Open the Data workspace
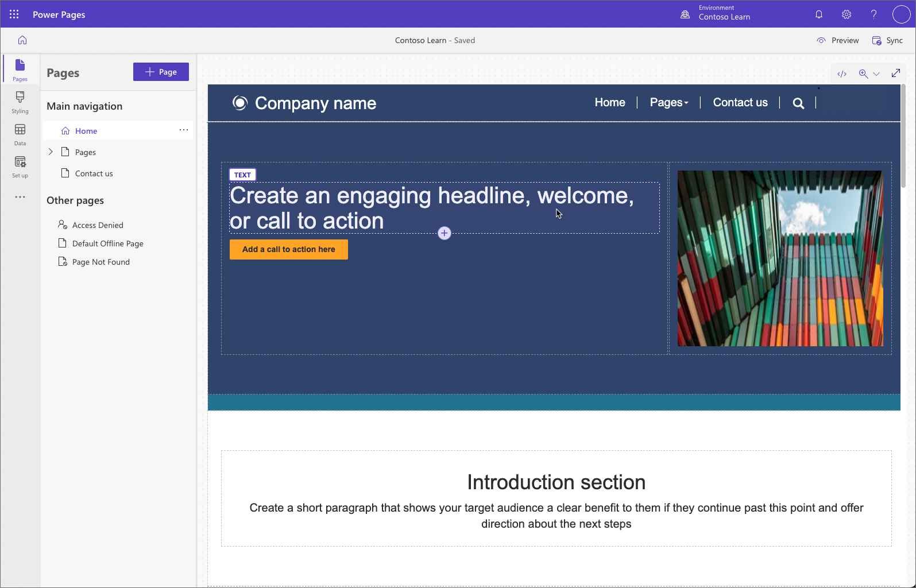 coord(20,134)
